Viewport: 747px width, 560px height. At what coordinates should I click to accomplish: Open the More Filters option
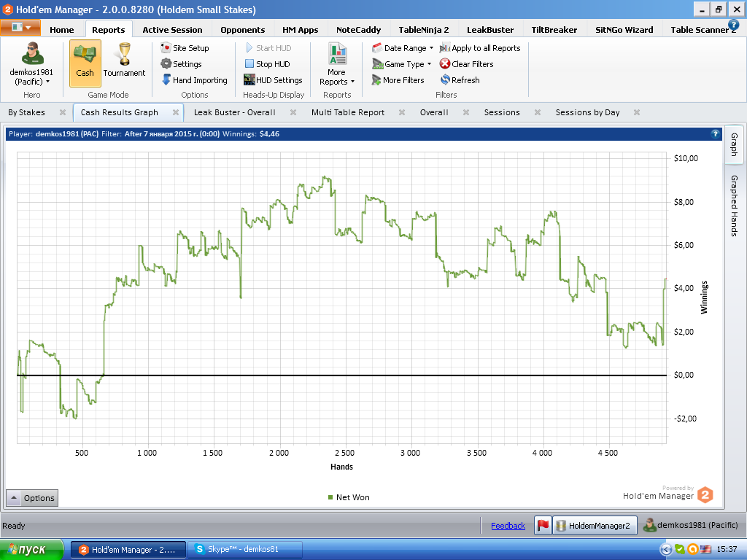click(398, 80)
